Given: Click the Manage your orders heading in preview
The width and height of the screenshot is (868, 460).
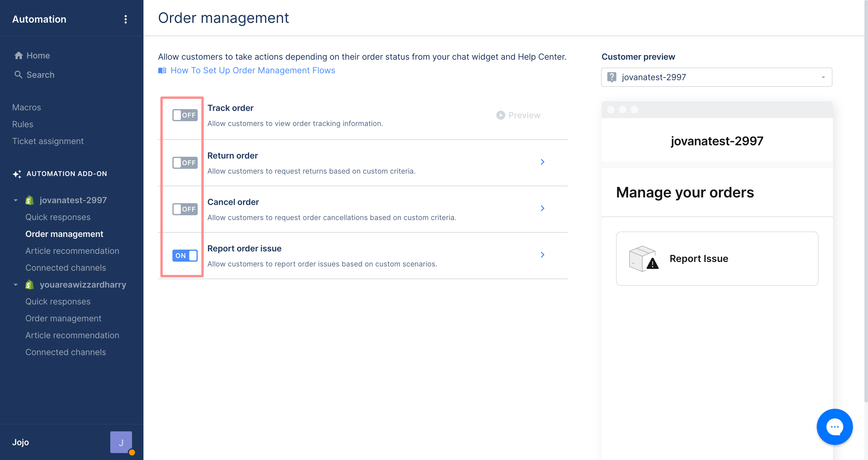Looking at the screenshot, I should tap(685, 192).
